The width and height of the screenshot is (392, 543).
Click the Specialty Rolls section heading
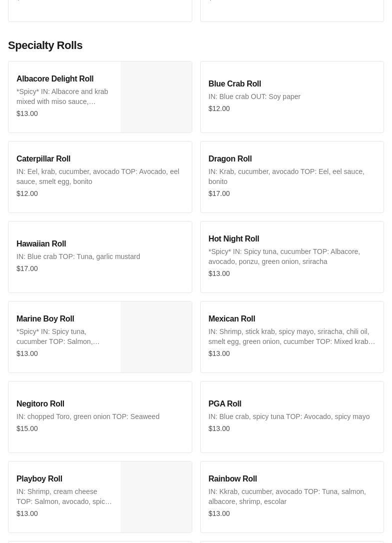[x=45, y=45]
